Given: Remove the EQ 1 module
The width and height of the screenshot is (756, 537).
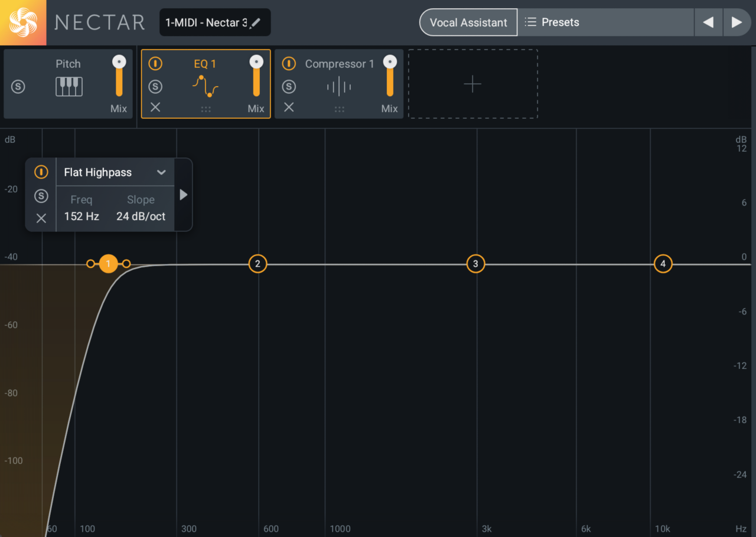Looking at the screenshot, I should point(155,107).
